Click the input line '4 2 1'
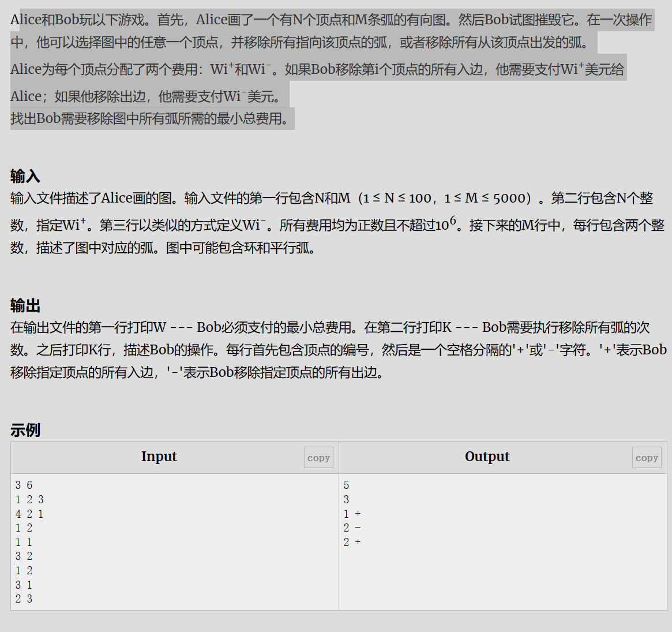The width and height of the screenshot is (672, 632). tap(29, 513)
